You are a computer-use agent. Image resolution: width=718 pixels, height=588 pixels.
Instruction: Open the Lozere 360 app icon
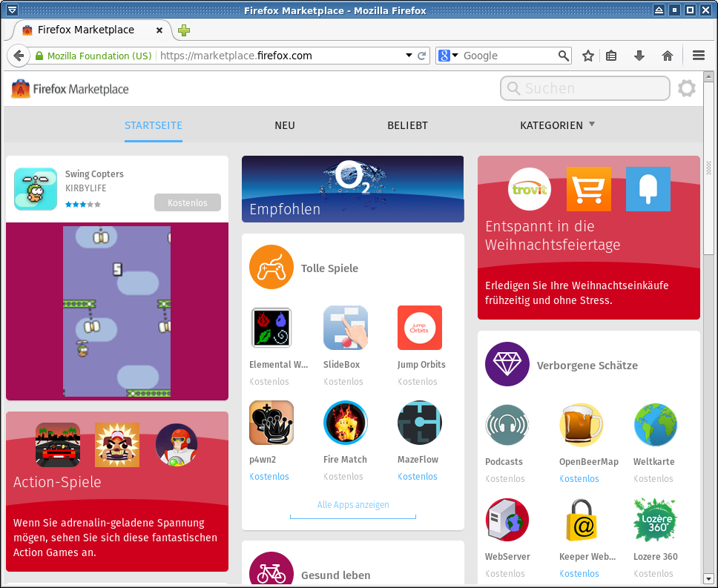(655, 520)
